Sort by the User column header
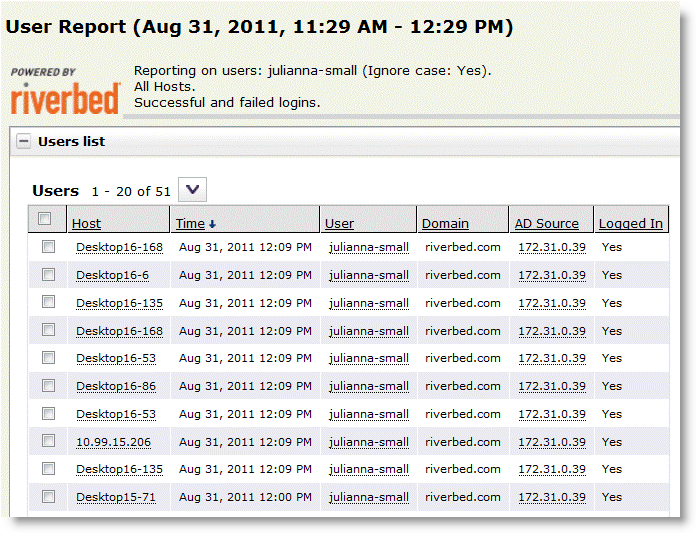The image size is (696, 533). (x=339, y=224)
